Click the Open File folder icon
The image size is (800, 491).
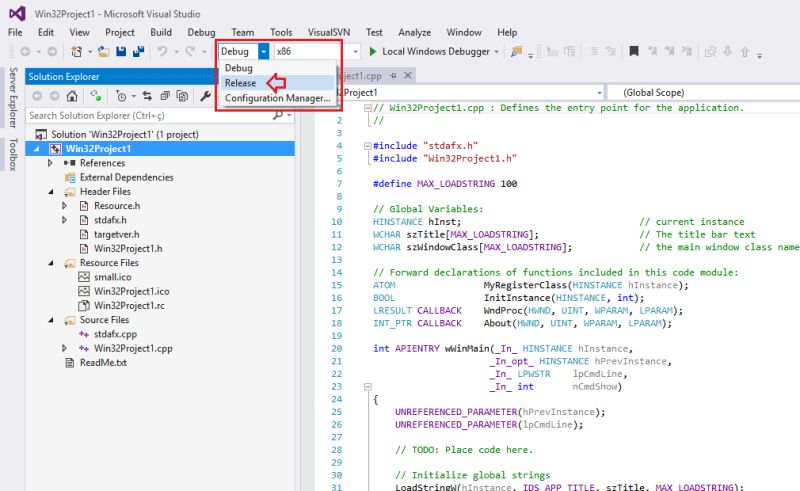point(104,52)
